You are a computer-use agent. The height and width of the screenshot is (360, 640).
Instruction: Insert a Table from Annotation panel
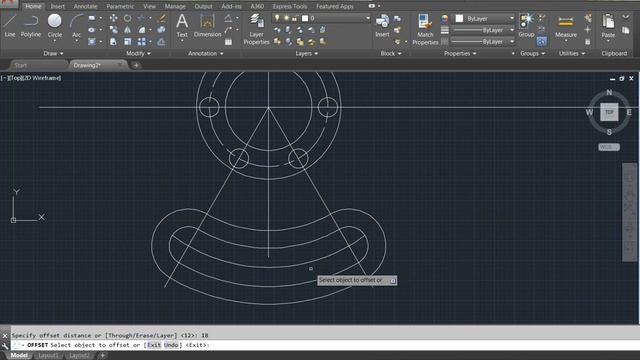(229, 42)
